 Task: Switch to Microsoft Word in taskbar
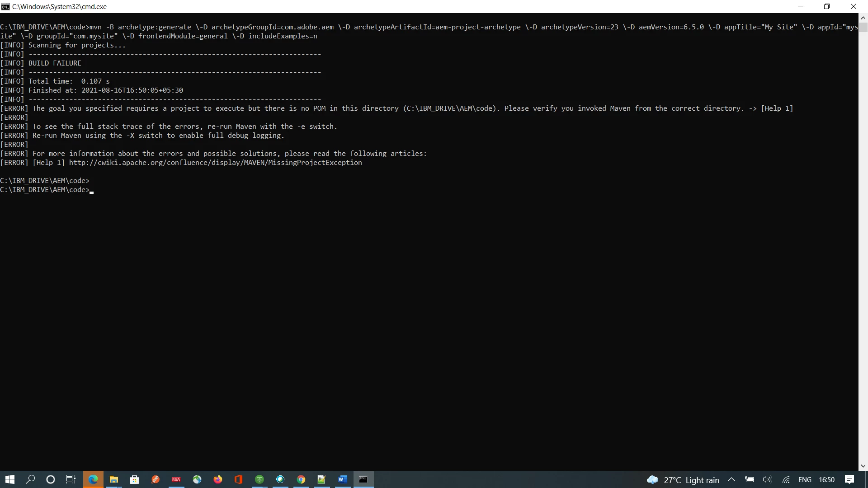click(x=343, y=479)
